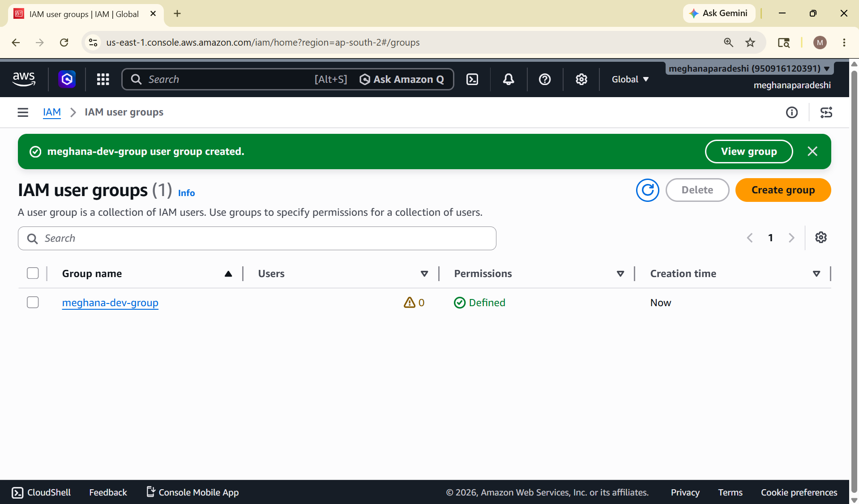Open the Info link beside the heading
Image resolution: width=859 pixels, height=504 pixels.
click(186, 193)
